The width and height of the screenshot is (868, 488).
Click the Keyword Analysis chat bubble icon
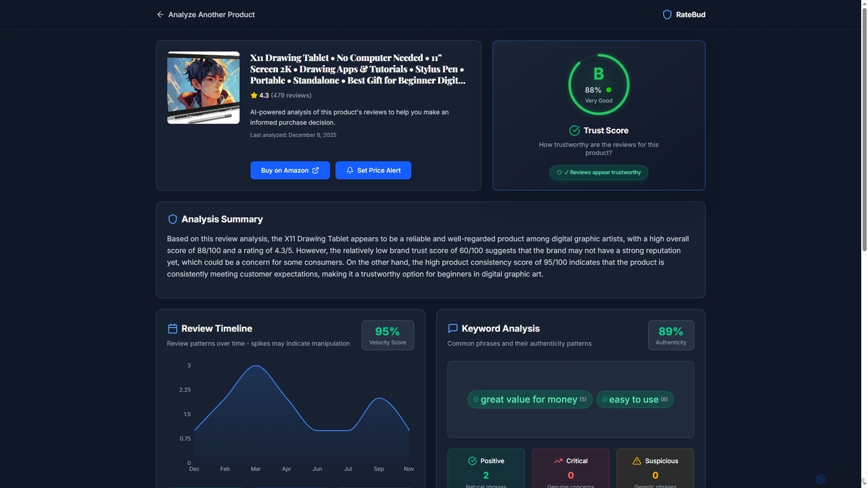[x=453, y=329]
